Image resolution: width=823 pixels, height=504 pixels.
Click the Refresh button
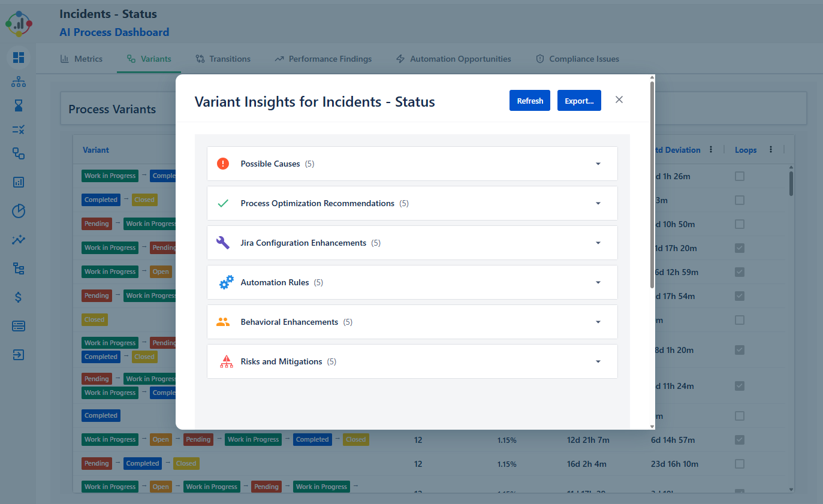tap(530, 101)
